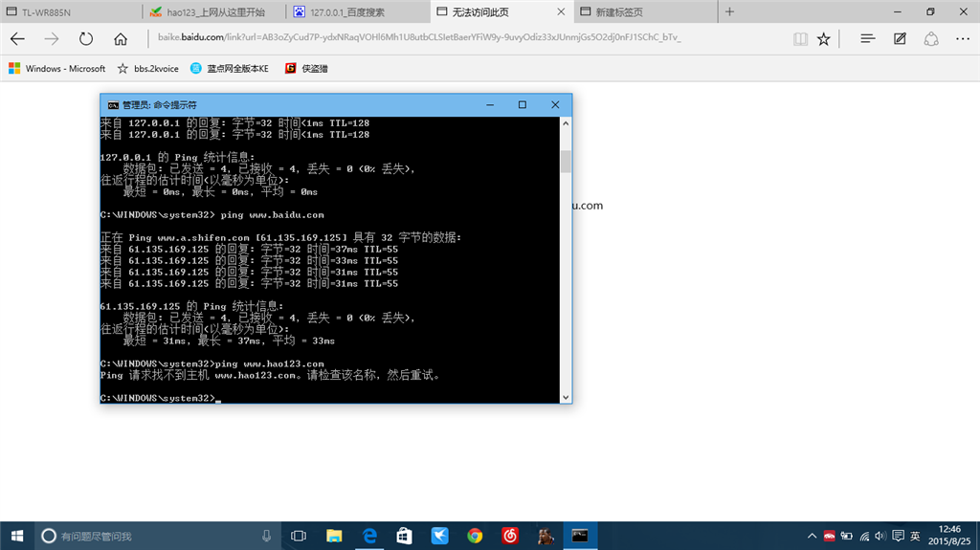Screen dimensions: 980x550
Task: Open Google Chrome from taskbar
Action: (475, 536)
